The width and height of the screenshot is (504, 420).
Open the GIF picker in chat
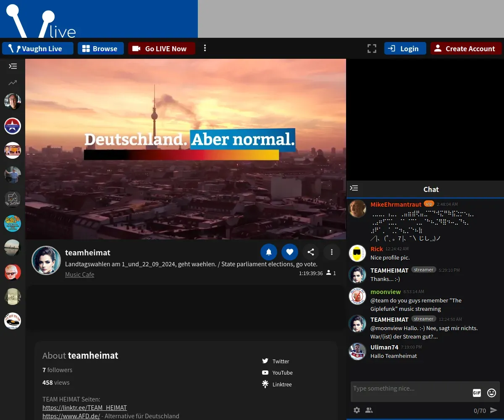477,393
